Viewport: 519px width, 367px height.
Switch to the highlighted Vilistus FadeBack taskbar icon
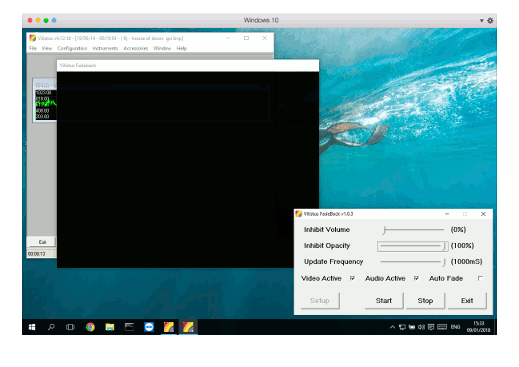188,327
